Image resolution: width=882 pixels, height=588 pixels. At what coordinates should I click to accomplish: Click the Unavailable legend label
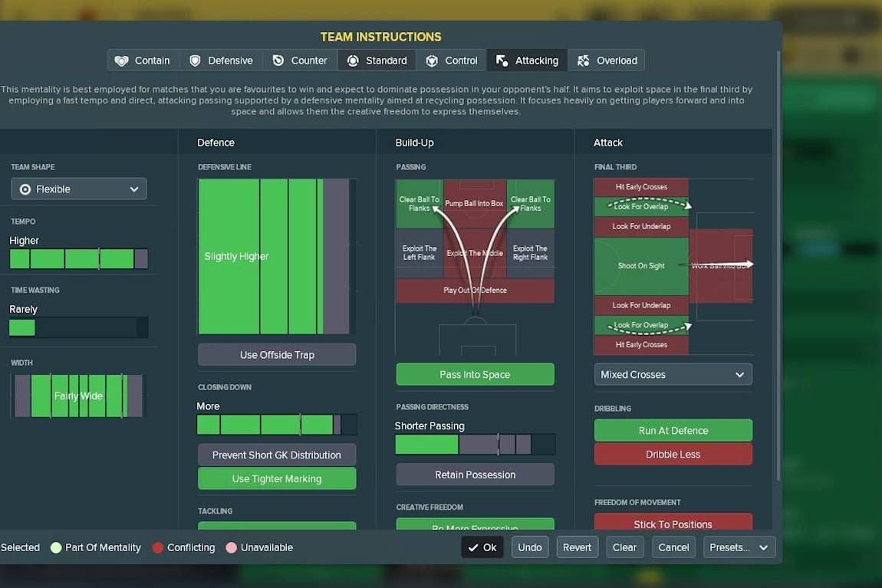[x=267, y=547]
